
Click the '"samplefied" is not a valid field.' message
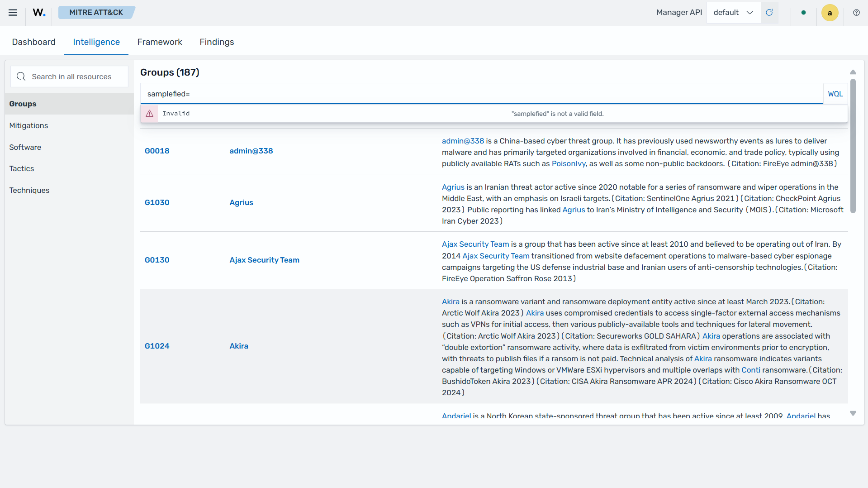pyautogui.click(x=557, y=114)
